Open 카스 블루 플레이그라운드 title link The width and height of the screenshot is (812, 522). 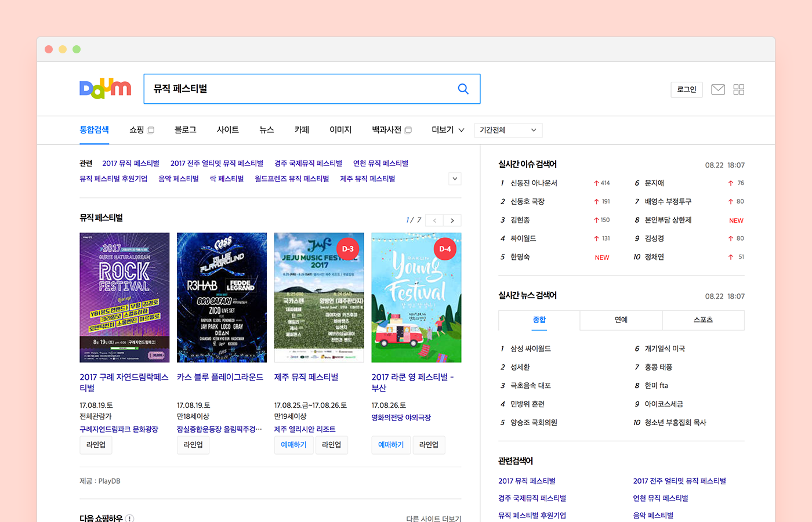coord(220,377)
